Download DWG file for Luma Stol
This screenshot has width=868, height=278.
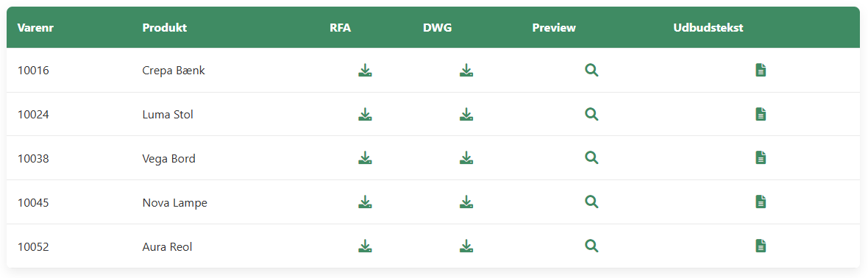(x=466, y=114)
